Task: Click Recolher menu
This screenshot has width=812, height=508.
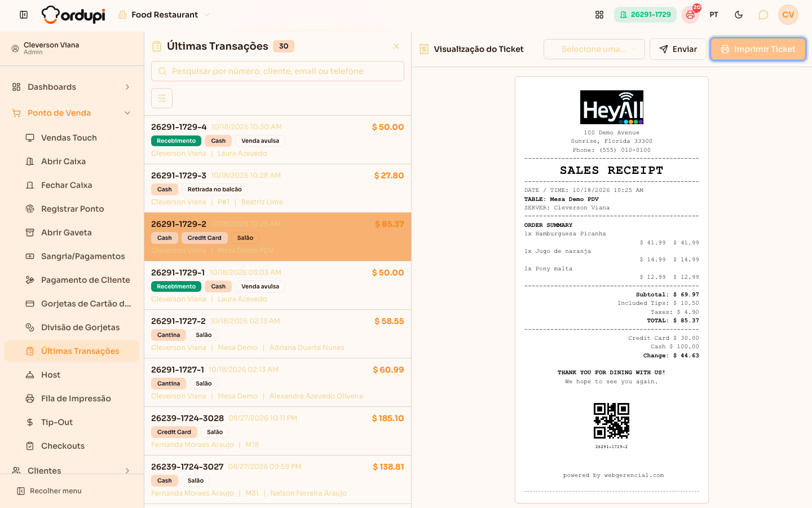Action: [x=50, y=491]
